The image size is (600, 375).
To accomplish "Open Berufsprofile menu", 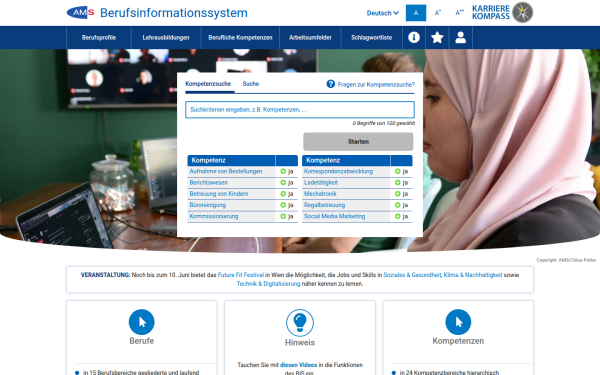I will pyautogui.click(x=99, y=38).
